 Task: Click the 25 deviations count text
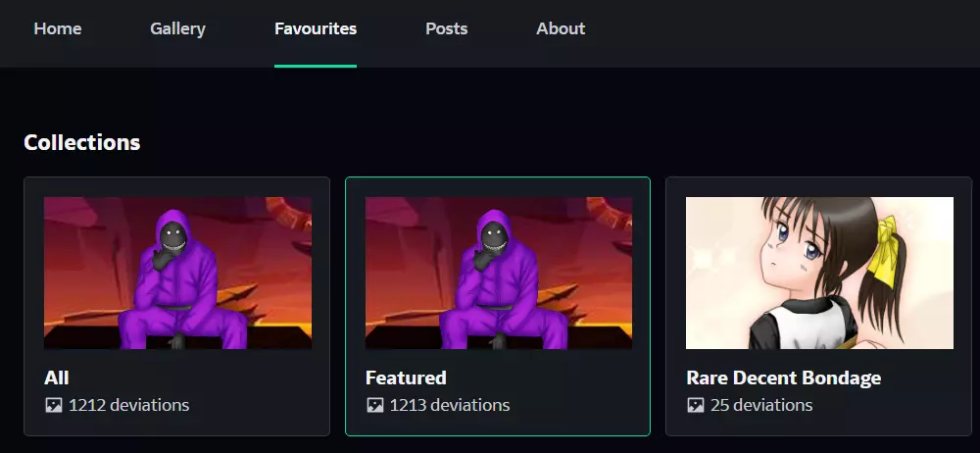761,406
